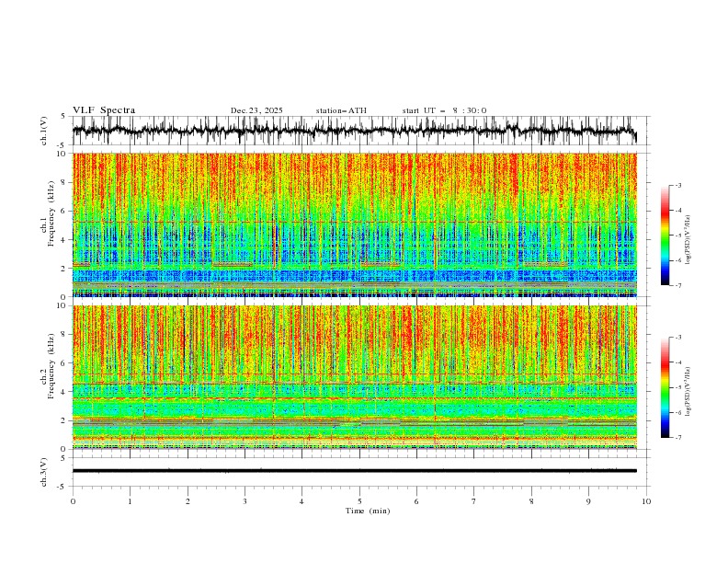Click the "station=ATH" header text
Image resolution: width=728 pixels, height=563 pixels.
[x=341, y=110]
